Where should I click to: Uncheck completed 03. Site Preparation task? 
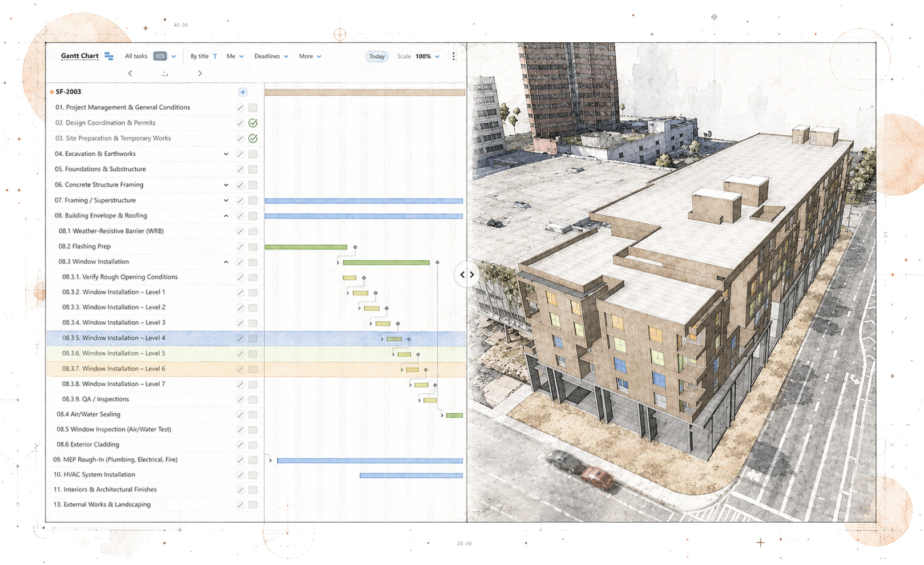tap(253, 139)
